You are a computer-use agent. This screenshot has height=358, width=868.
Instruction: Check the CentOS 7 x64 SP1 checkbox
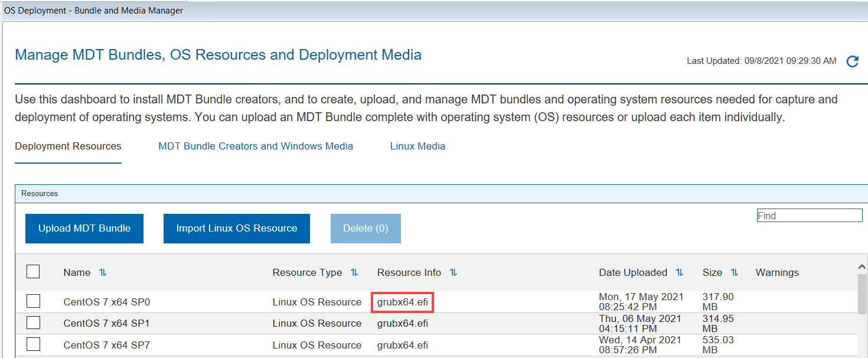pos(33,323)
